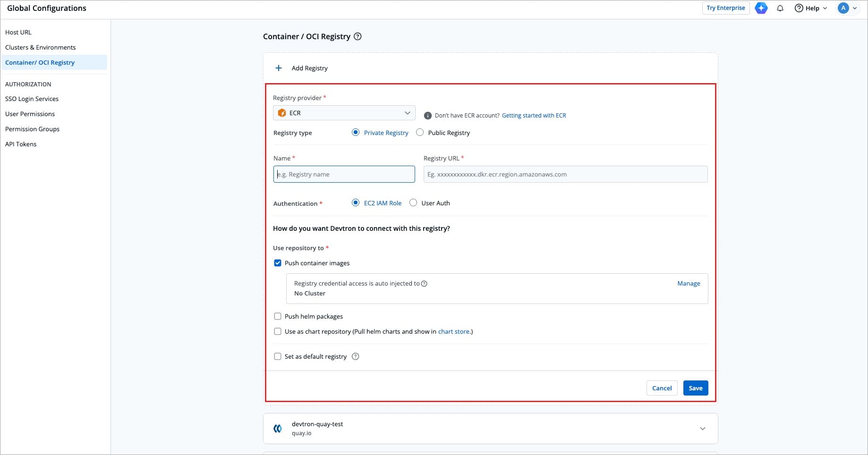Go to SSO Login Services
Image resolution: width=868 pixels, height=455 pixels.
[32, 99]
